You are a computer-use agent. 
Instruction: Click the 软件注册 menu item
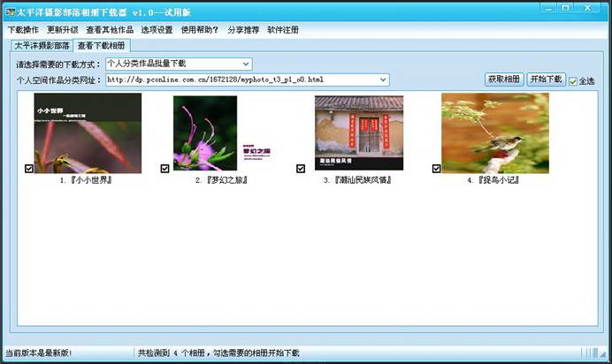[x=283, y=29]
